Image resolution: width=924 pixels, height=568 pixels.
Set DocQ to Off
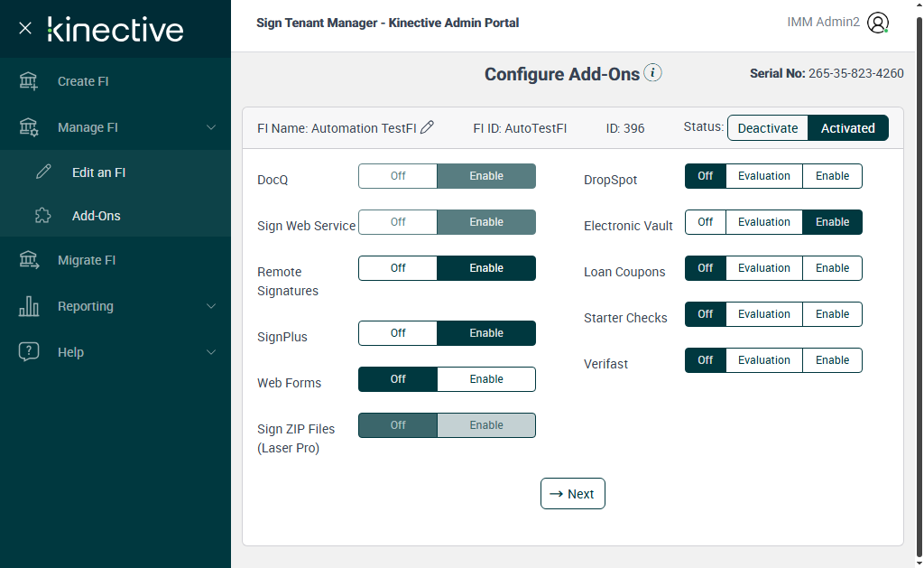[398, 176]
